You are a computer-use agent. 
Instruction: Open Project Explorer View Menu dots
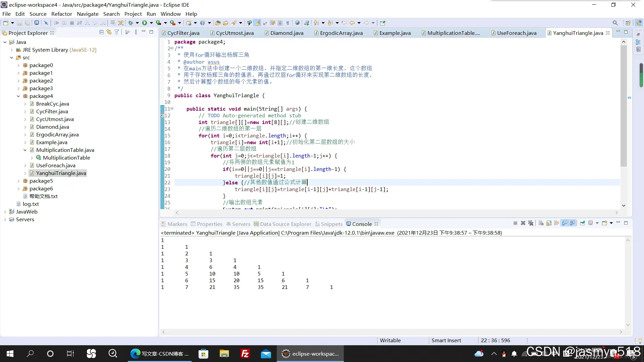[136, 32]
